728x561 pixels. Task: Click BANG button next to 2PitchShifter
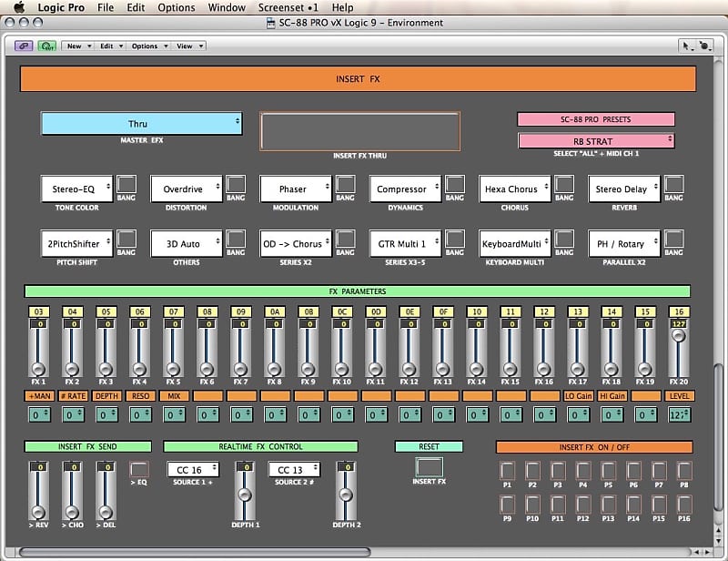point(126,239)
